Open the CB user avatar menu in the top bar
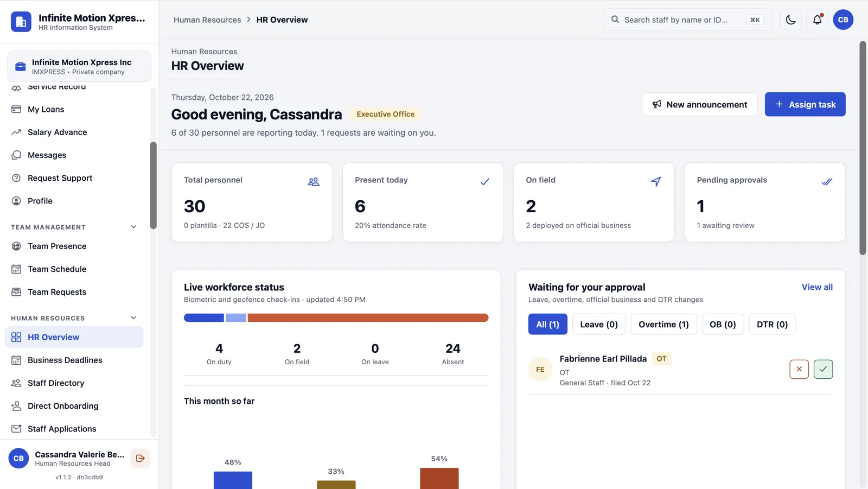The width and height of the screenshot is (868, 489). coord(843,20)
